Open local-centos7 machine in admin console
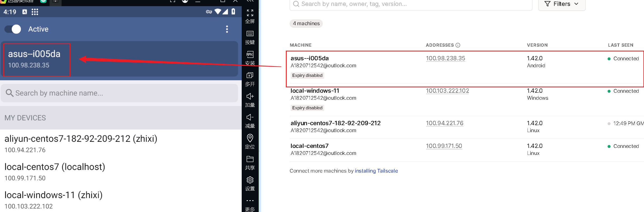Image resolution: width=644 pixels, height=212 pixels. 309,146
